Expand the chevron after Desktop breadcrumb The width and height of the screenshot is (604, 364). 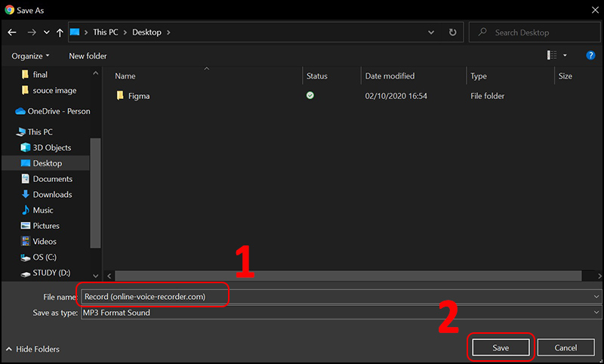pos(168,32)
